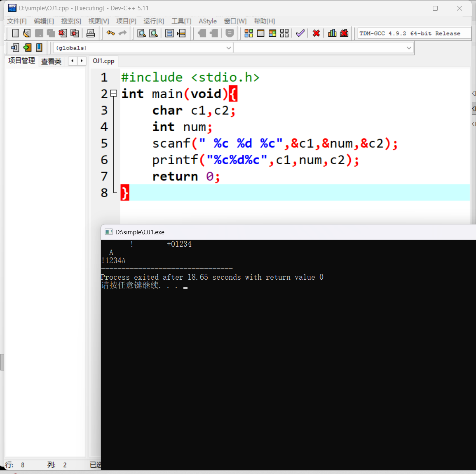This screenshot has width=476, height=474.
Task: Click the printf call on line 6
Action: (256, 160)
